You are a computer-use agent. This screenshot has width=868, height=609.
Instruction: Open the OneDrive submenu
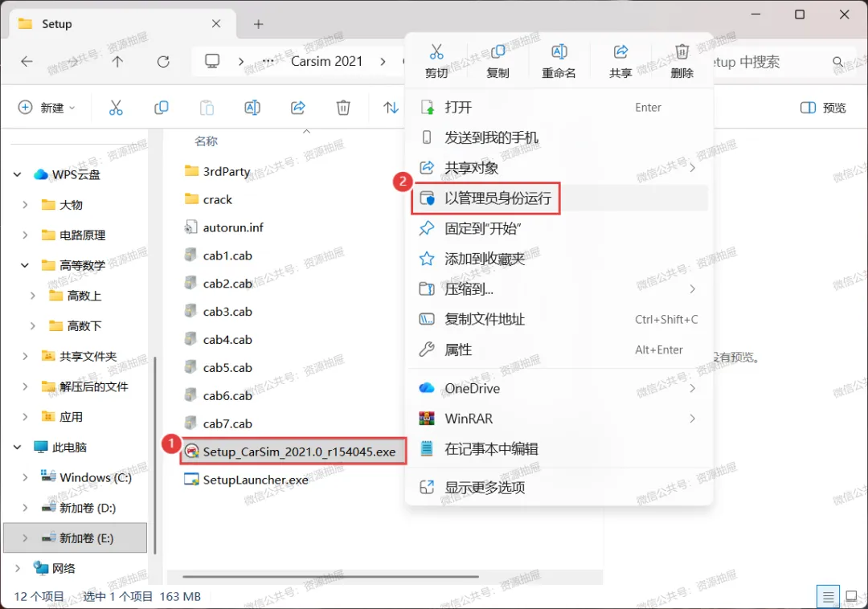(557, 388)
